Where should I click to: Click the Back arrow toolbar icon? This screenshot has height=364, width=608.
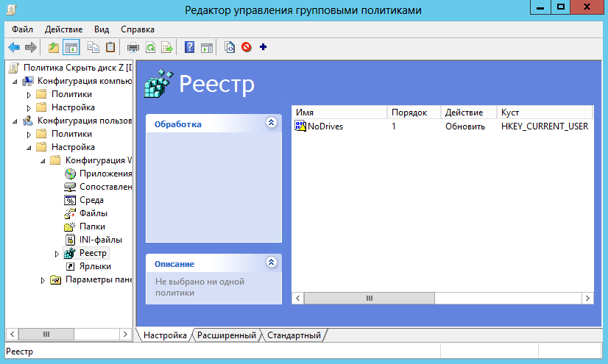coord(14,48)
